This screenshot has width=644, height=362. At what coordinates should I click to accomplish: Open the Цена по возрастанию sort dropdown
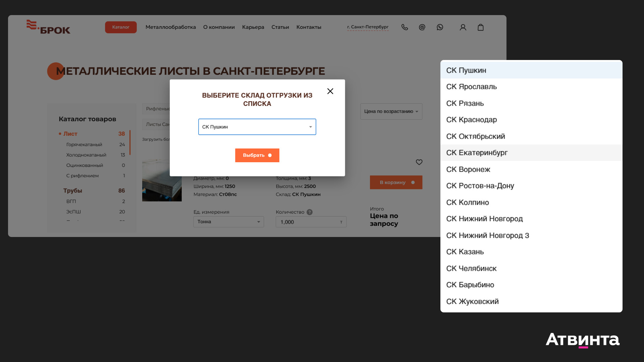(x=391, y=112)
